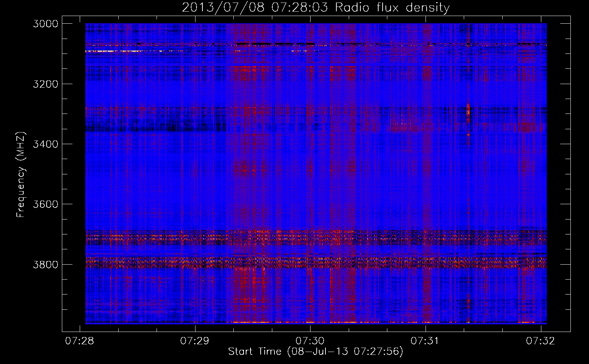Click the 07:31 time axis label
The image size is (589, 364).
(425, 341)
